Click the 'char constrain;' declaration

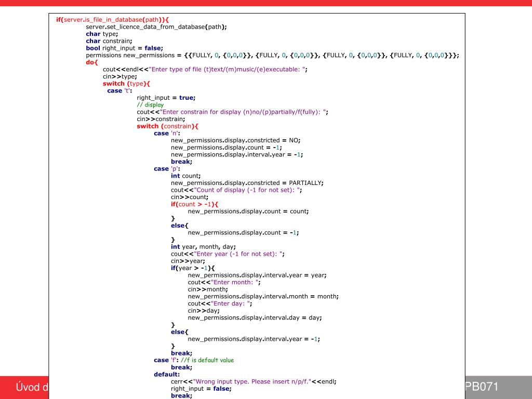pyautogui.click(x=109, y=41)
